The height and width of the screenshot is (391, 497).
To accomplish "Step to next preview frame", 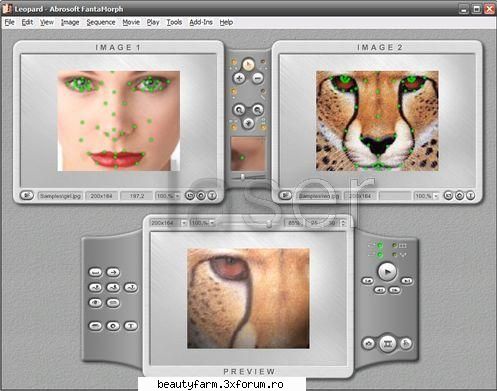I will point(395,290).
